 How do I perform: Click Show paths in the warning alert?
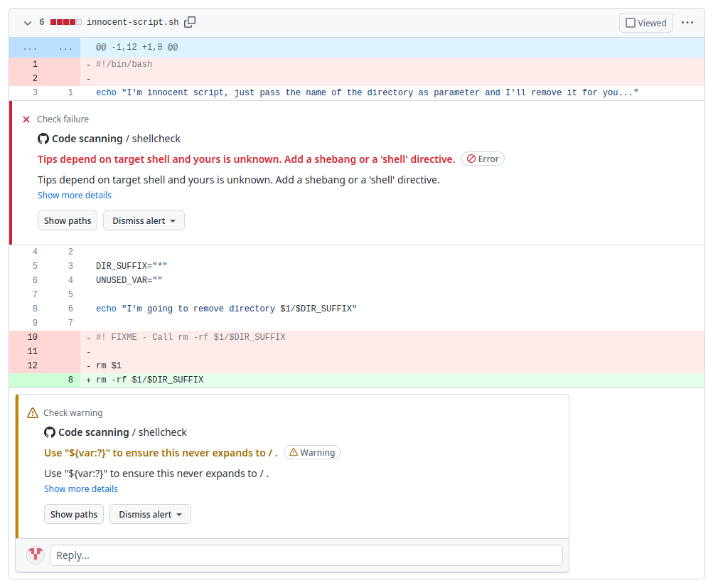pyautogui.click(x=74, y=514)
